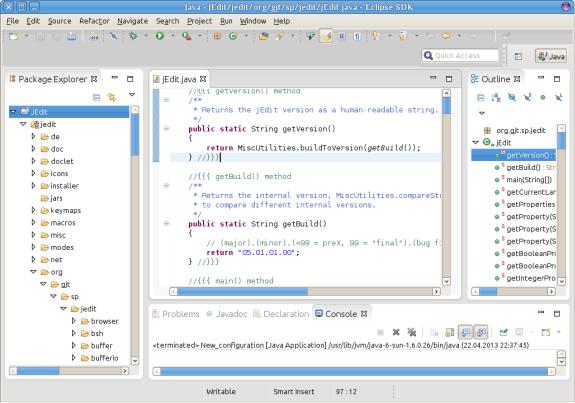Collapse the jEdit class in Outline
Screen dimensions: 575x403
click(x=476, y=142)
